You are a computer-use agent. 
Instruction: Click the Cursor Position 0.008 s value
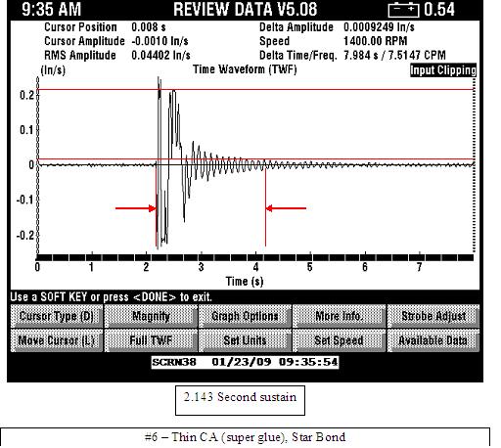click(149, 27)
